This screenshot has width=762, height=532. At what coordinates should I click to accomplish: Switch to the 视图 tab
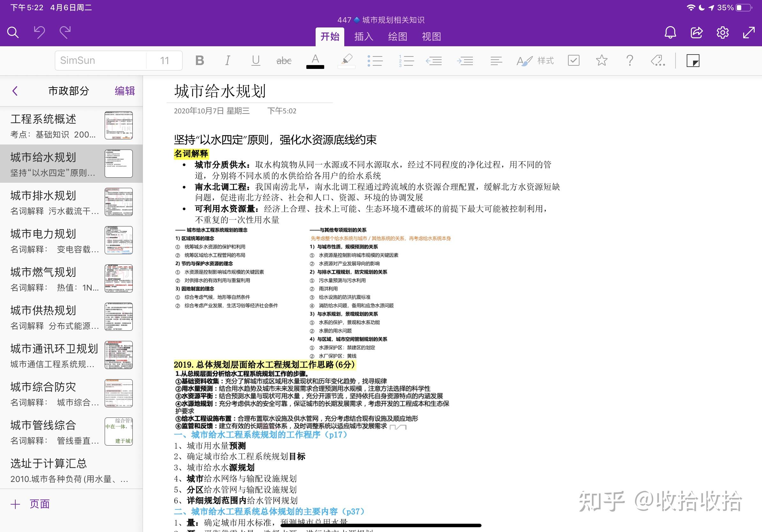[x=431, y=36]
